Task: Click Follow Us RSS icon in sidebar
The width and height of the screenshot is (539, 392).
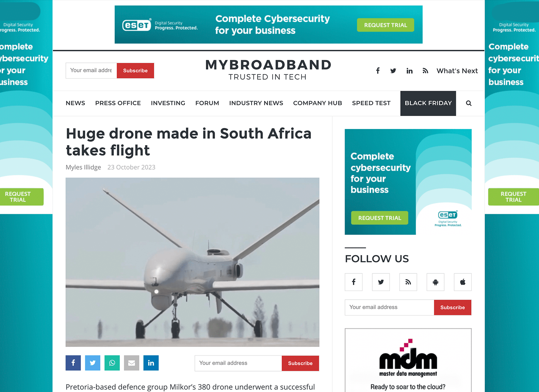Action: tap(408, 282)
